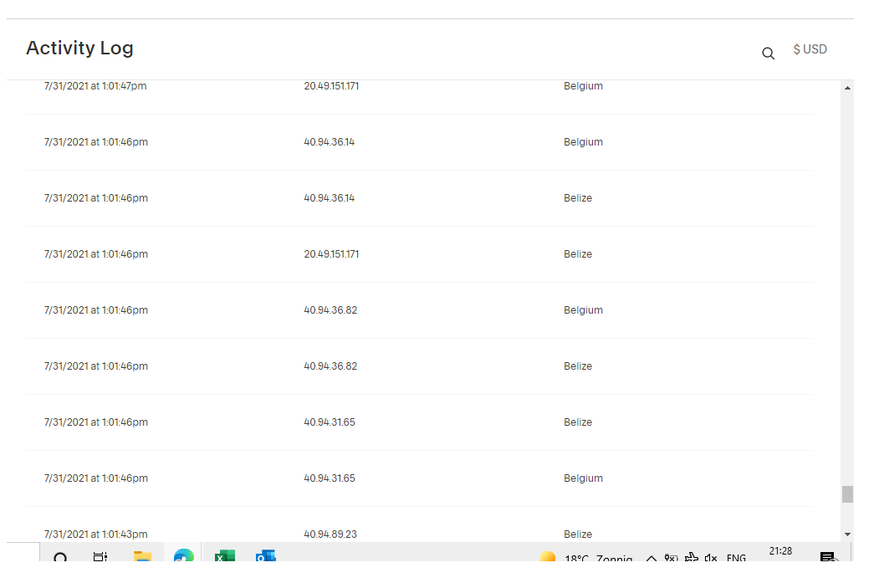This screenshot has width=879, height=588.
Task: Open Task View from the taskbar
Action: pos(100,556)
